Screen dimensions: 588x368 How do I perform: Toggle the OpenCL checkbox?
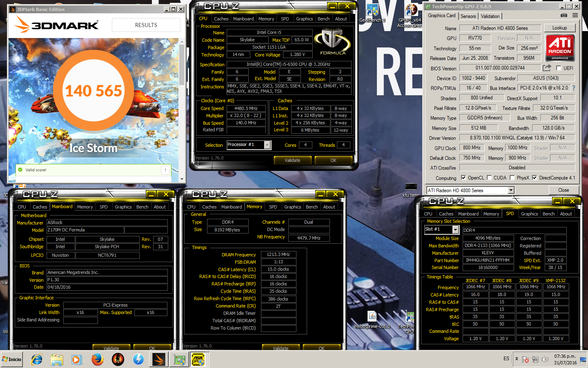(x=463, y=178)
